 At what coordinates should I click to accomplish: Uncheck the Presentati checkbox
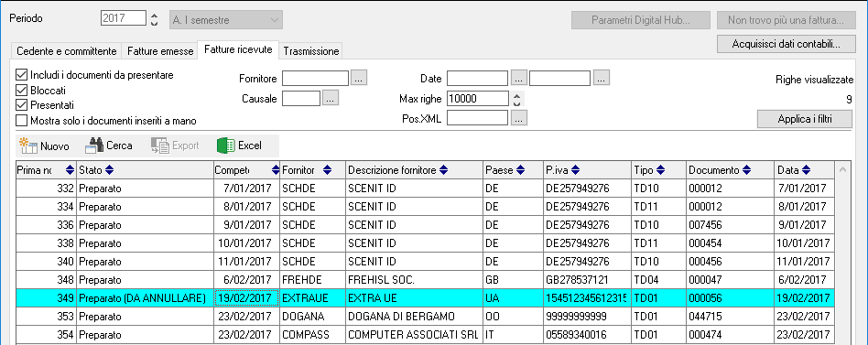(22, 105)
